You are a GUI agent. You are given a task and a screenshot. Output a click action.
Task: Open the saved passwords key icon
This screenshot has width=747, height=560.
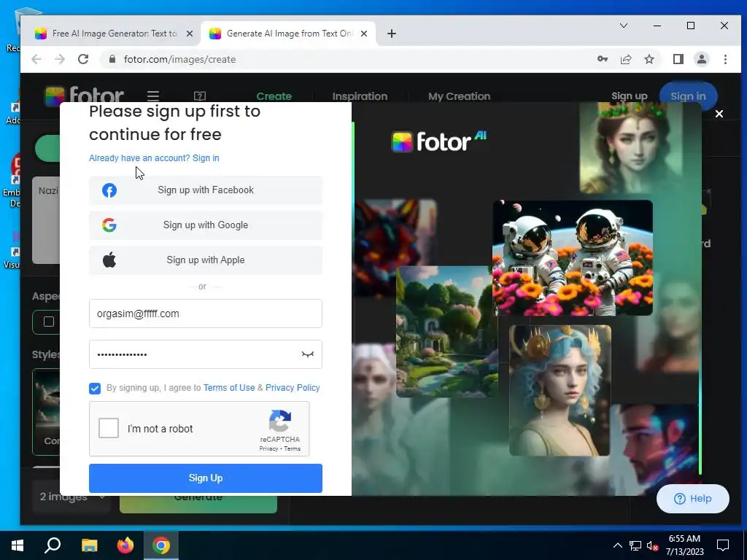(x=602, y=59)
